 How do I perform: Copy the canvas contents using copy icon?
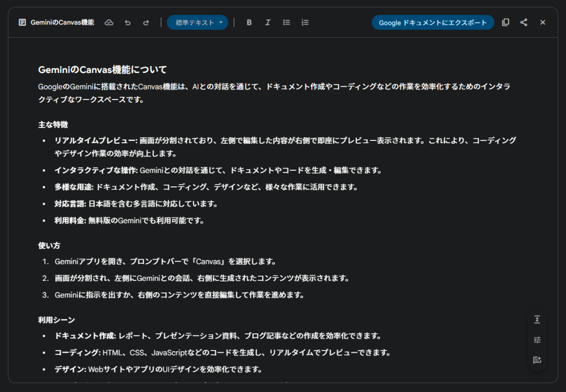click(x=505, y=23)
